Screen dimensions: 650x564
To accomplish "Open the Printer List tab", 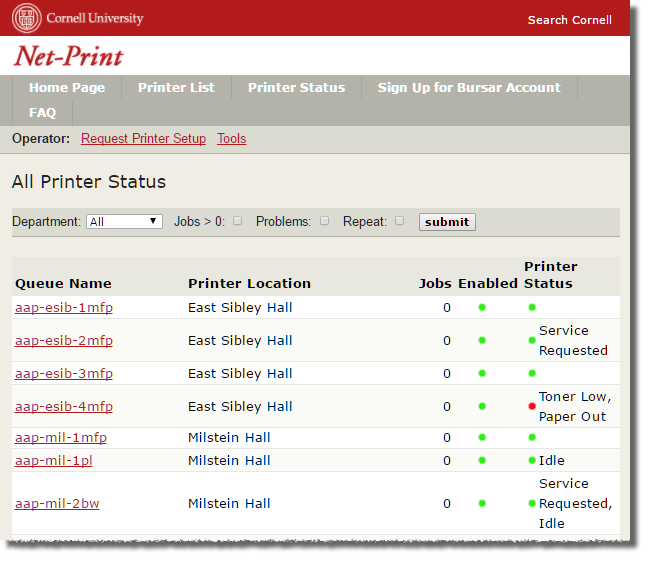I will pos(176,87).
